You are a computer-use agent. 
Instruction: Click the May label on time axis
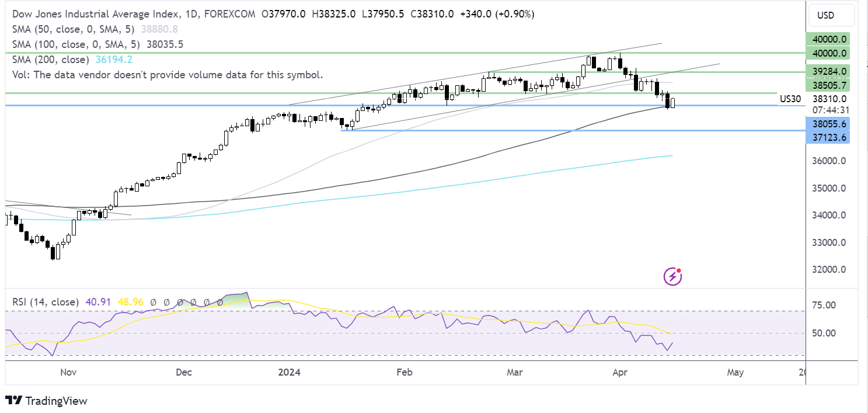pos(735,372)
